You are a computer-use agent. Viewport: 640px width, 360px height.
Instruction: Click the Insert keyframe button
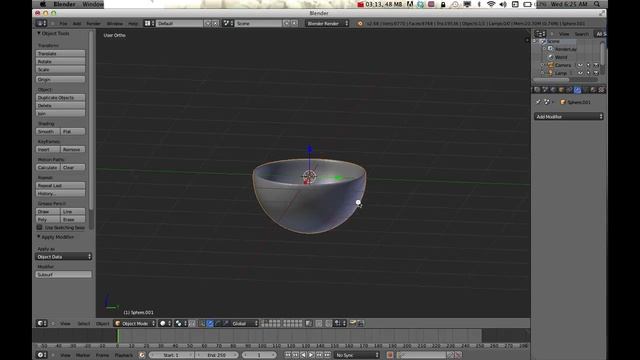pos(48,149)
